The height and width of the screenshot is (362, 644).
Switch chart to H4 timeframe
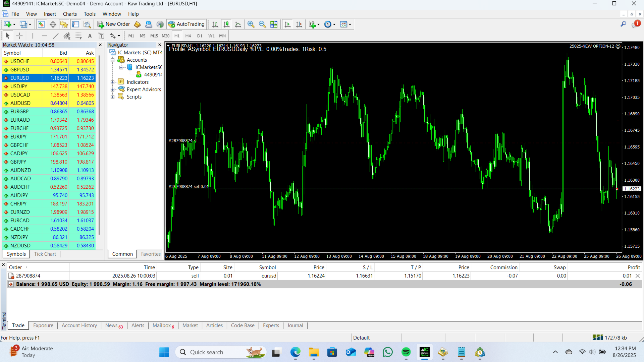coord(188,36)
